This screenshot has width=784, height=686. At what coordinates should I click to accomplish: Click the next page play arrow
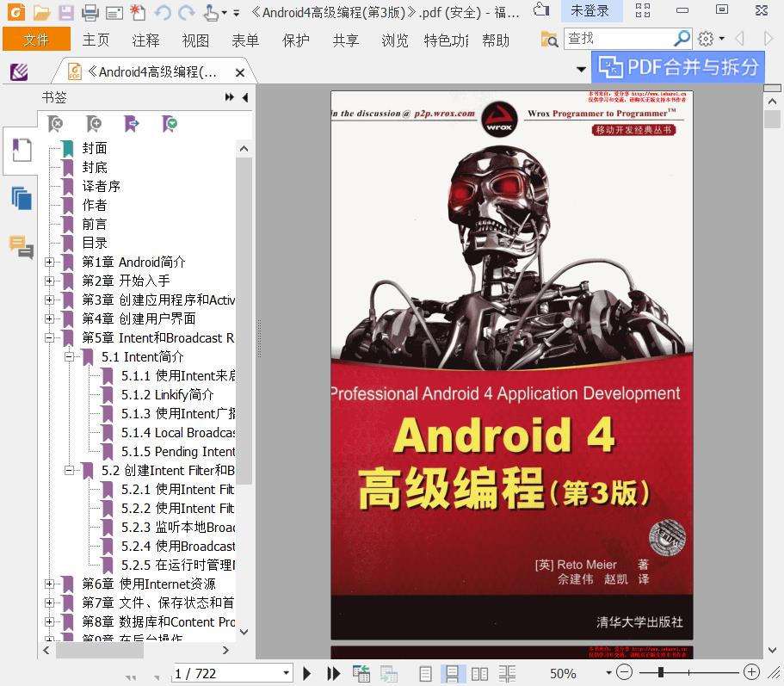point(307,673)
